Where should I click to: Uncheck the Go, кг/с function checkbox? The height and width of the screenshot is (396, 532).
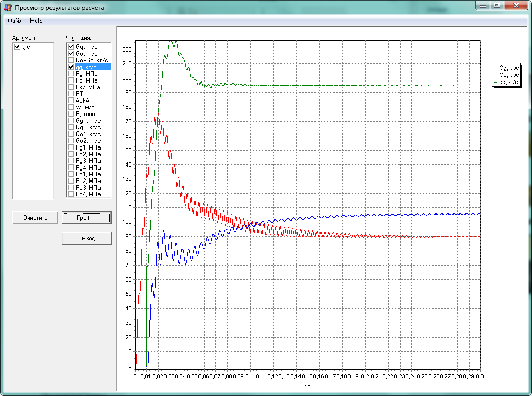tap(71, 54)
